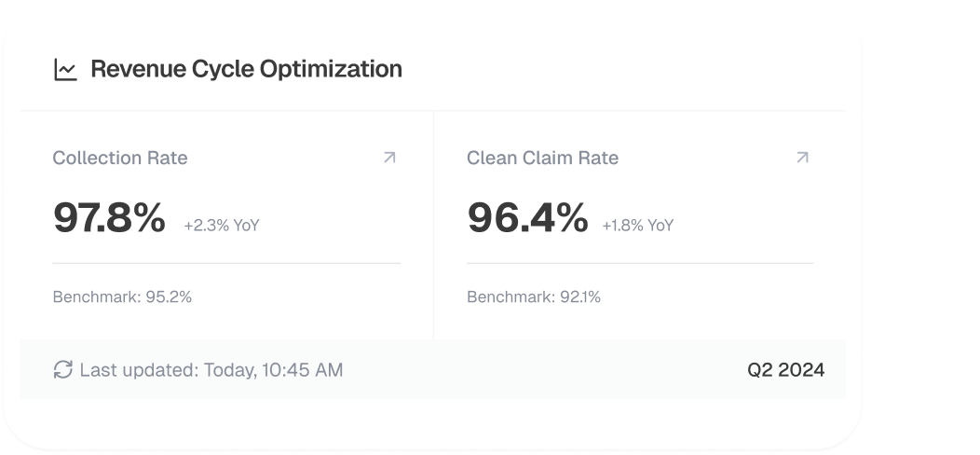The height and width of the screenshot is (455, 980).
Task: Click the 96.4% clean claim value
Action: click(x=527, y=218)
